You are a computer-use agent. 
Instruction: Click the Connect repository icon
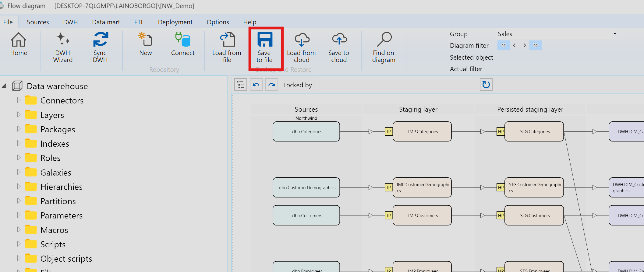pyautogui.click(x=183, y=44)
